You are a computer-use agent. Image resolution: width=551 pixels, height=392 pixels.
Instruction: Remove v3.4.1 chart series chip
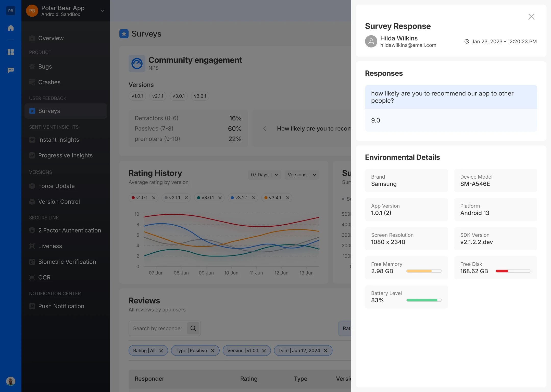click(287, 198)
